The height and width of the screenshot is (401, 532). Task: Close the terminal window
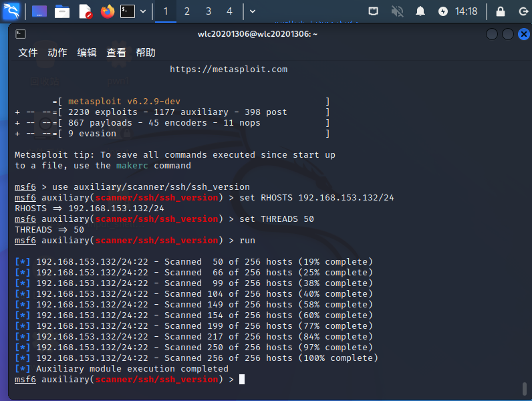[524, 34]
